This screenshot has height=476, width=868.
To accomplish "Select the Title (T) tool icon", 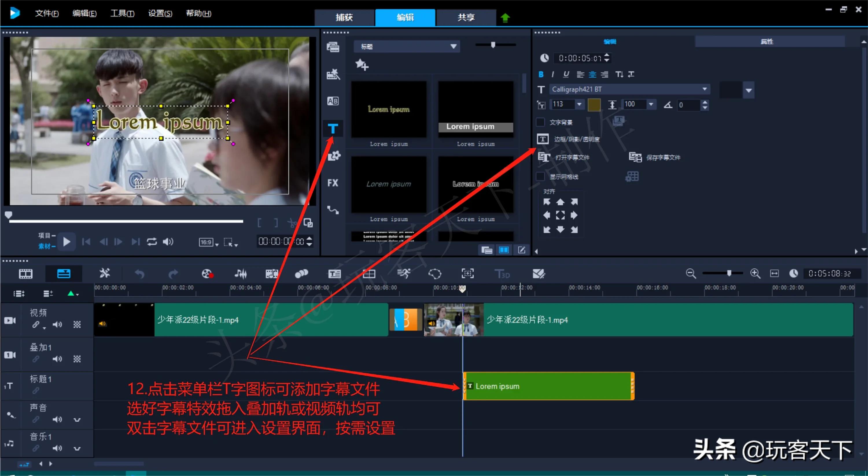I will 333,128.
